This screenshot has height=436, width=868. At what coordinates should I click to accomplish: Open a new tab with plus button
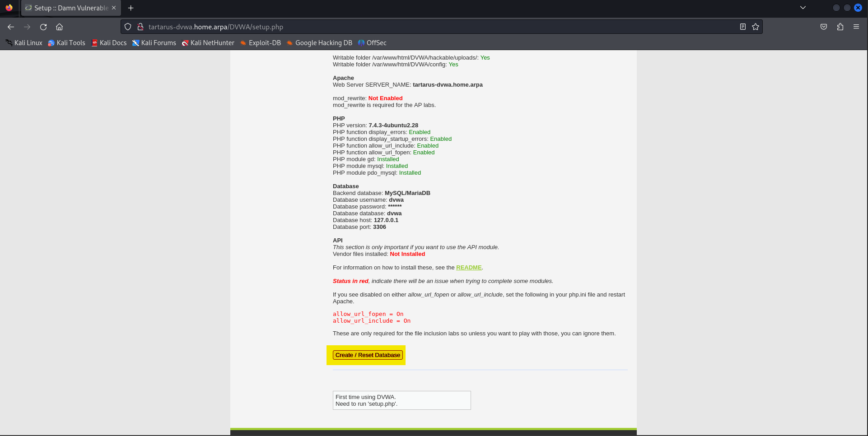pos(131,8)
